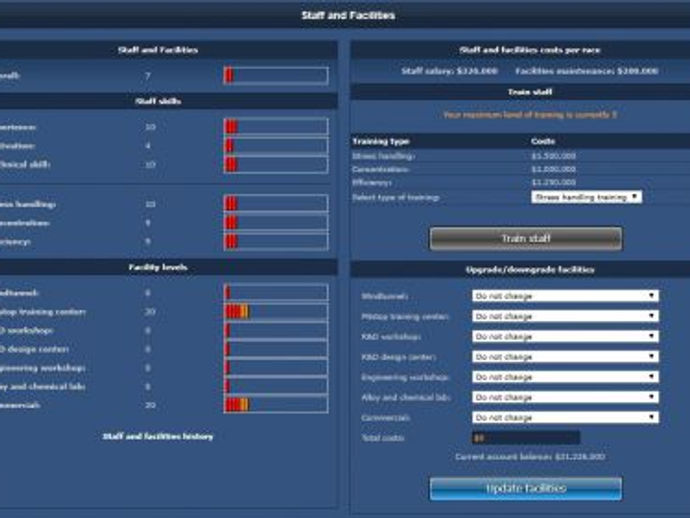Click the Current account balance text

(530, 457)
